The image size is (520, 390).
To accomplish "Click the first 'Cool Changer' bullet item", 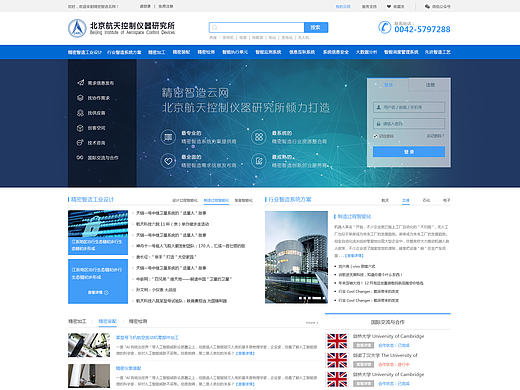I will click(x=369, y=292).
